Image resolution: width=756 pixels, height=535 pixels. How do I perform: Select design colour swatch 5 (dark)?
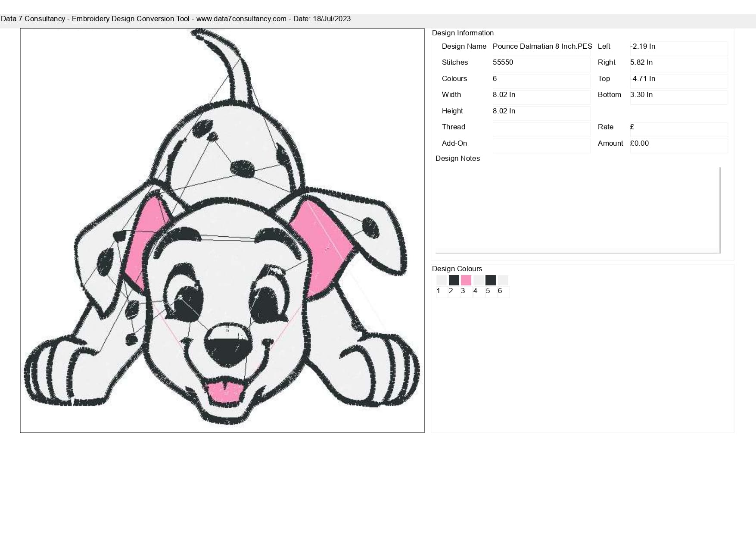(490, 280)
